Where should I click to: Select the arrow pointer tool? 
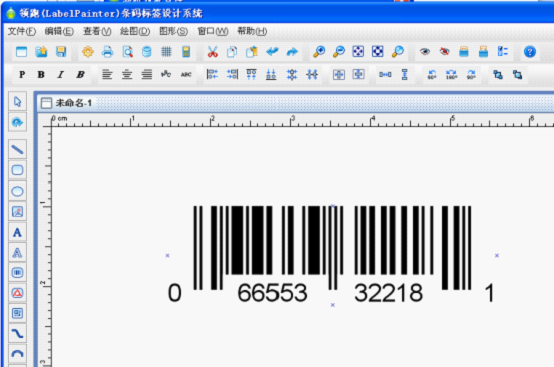tap(17, 102)
